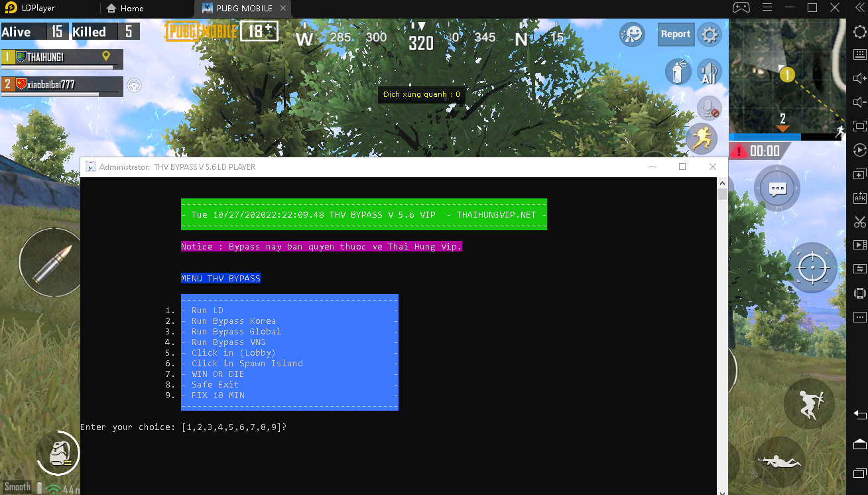Click the Alive 15 counter
The width and height of the screenshot is (868, 495).
[x=34, y=31]
